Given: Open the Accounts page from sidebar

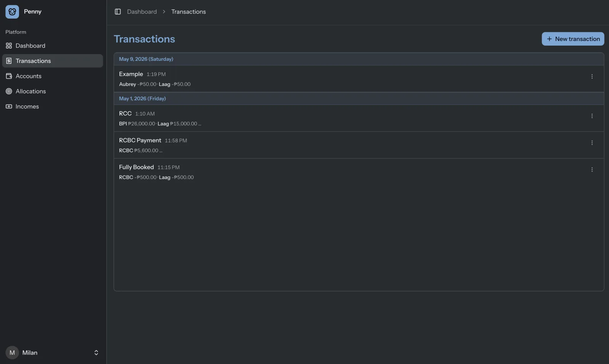Looking at the screenshot, I should click(53, 76).
